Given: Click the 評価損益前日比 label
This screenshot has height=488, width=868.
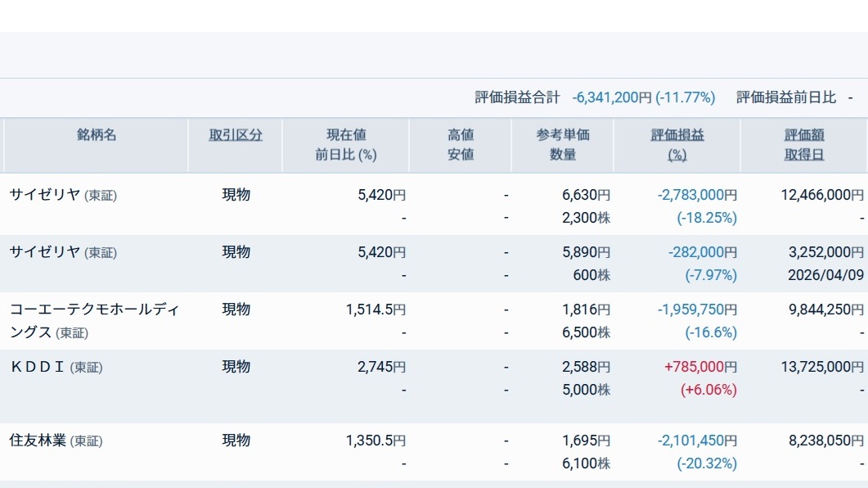Looking at the screenshot, I should click(786, 97).
